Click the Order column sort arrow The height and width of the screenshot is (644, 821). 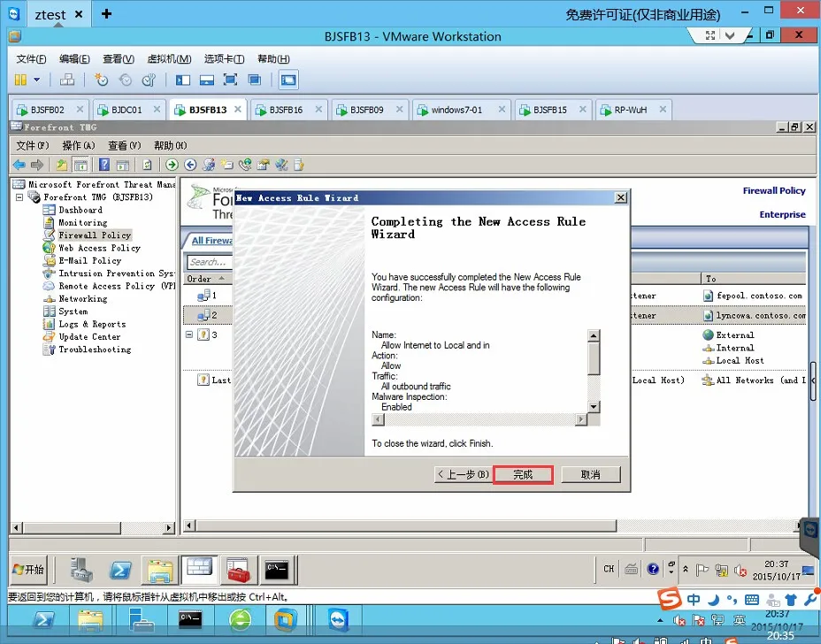tap(222, 278)
